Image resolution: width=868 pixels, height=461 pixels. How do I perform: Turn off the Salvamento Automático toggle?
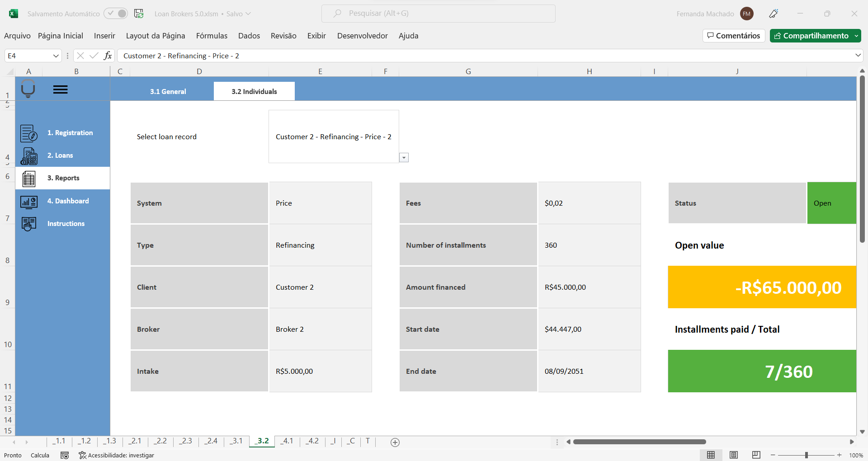[x=116, y=14]
